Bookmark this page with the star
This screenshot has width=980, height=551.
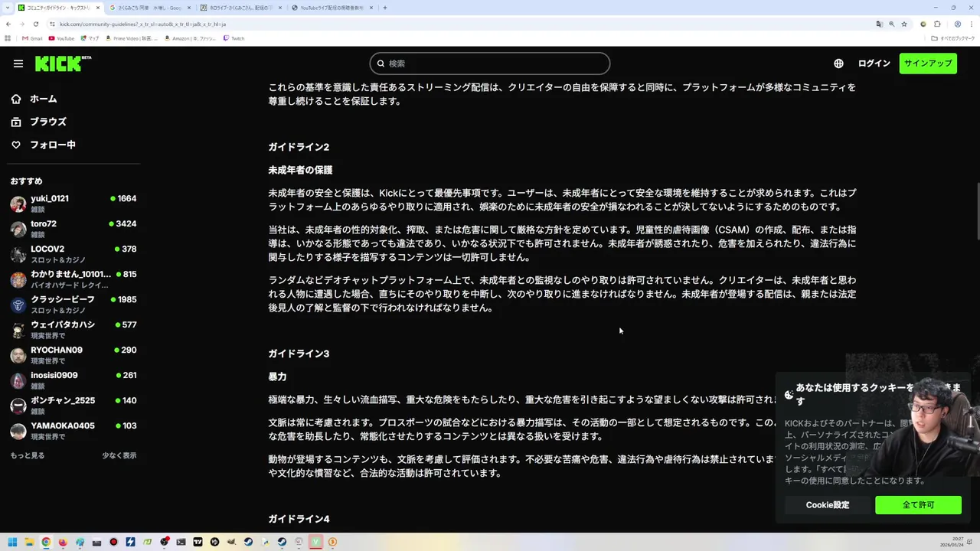904,24
